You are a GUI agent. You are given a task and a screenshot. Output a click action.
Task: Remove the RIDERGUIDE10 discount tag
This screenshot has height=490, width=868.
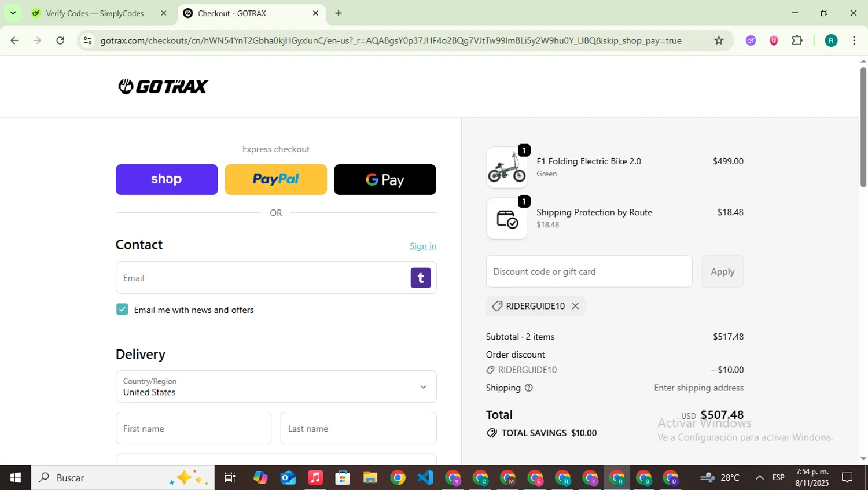click(x=575, y=306)
